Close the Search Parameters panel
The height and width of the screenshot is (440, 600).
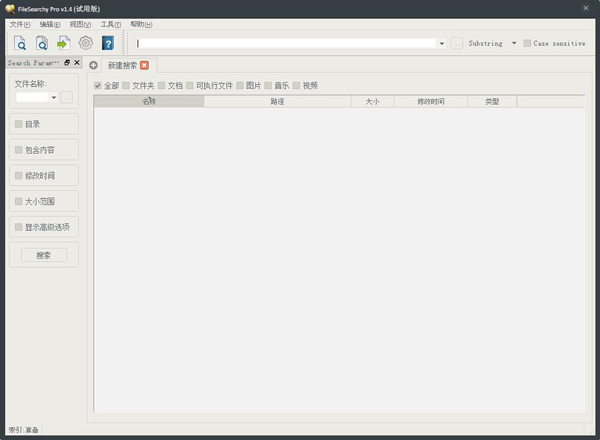[x=77, y=62]
